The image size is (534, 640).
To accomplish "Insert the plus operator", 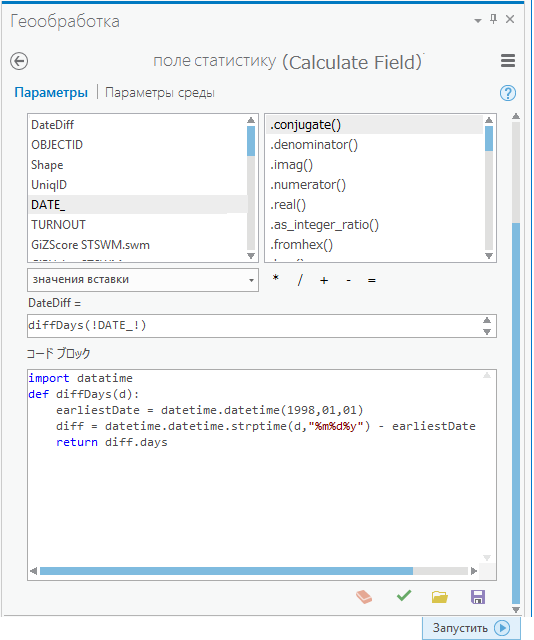I will (324, 280).
